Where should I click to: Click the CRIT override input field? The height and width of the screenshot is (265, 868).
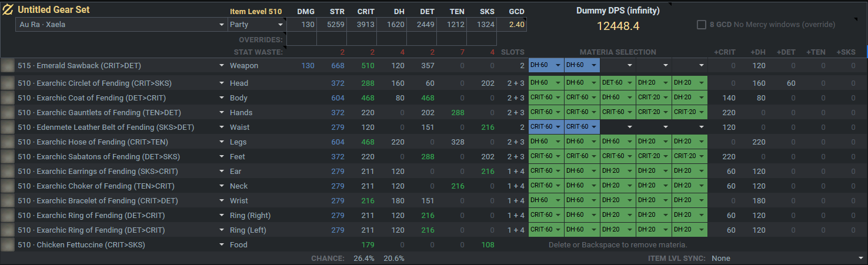(361, 39)
